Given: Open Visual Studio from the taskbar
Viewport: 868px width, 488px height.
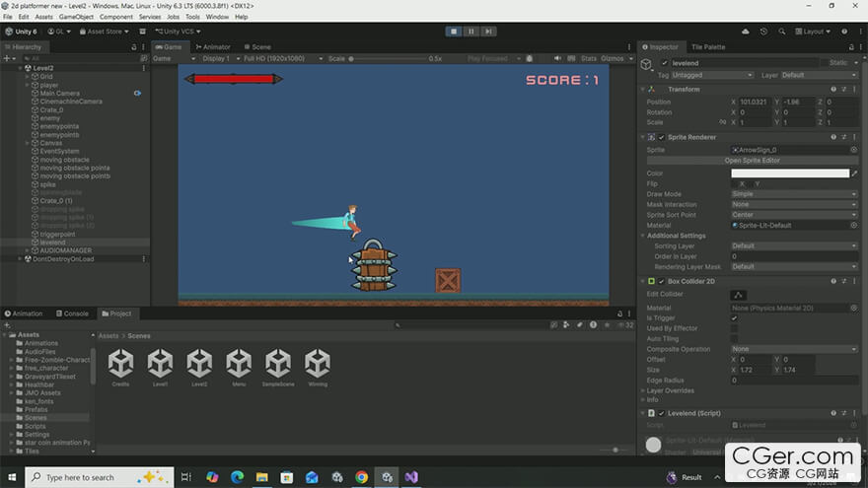Looking at the screenshot, I should [411, 477].
